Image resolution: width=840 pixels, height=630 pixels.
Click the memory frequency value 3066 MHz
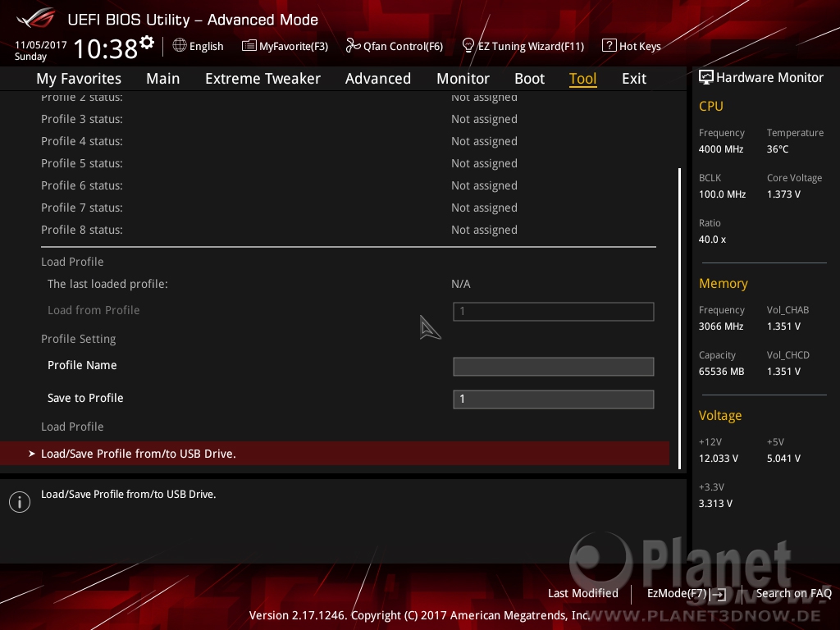click(721, 326)
